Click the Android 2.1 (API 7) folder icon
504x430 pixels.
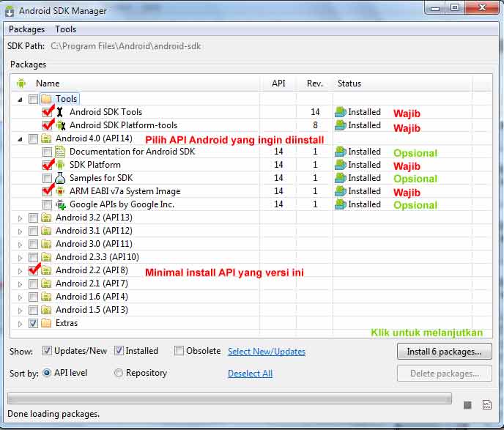pos(46,283)
